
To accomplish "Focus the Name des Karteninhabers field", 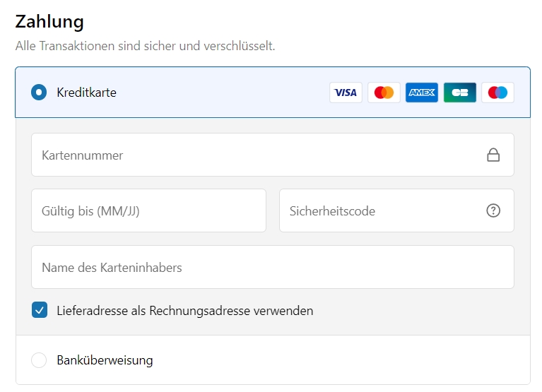I will tap(272, 267).
